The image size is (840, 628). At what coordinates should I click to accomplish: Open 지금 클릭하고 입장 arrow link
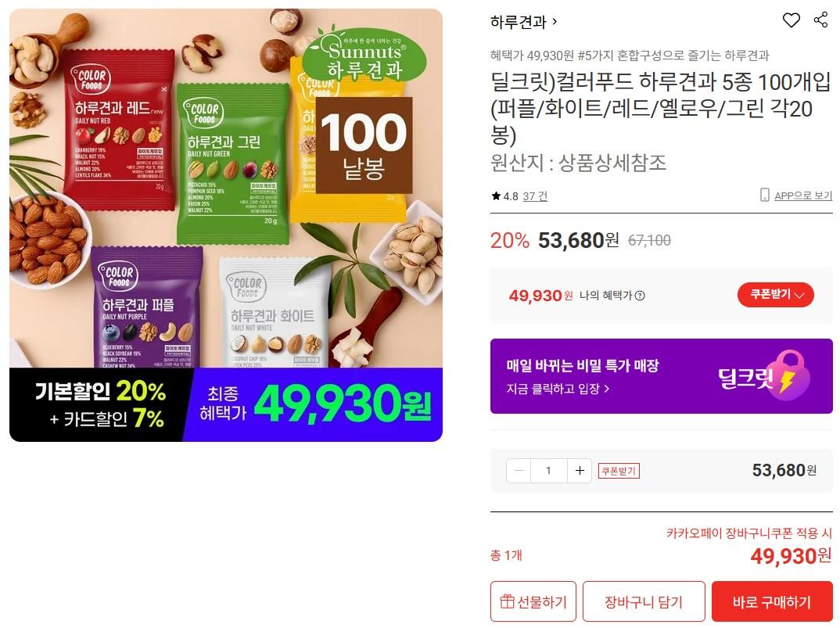coord(558,389)
